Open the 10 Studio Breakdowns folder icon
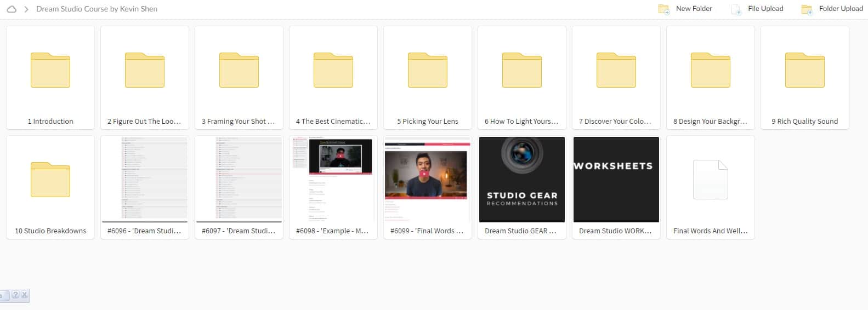 pos(50,180)
